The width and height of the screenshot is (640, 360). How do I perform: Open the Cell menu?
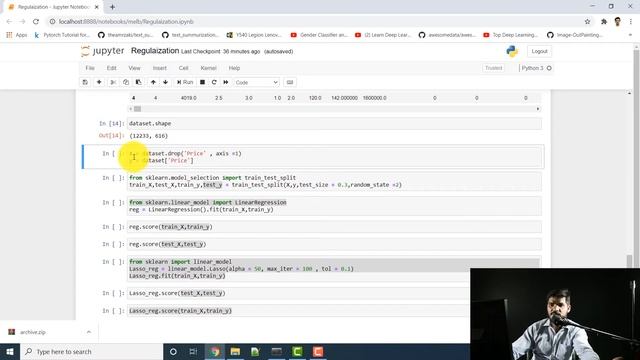(183, 68)
